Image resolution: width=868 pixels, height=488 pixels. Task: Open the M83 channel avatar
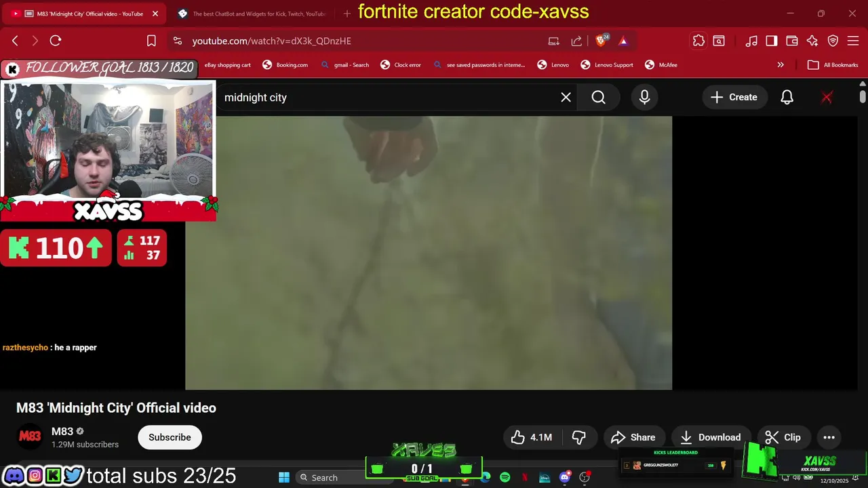coord(30,437)
